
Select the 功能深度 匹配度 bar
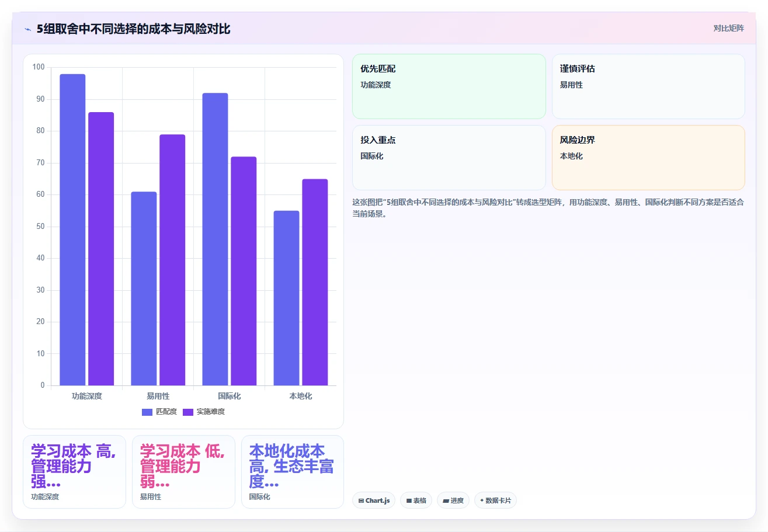[x=72, y=230]
